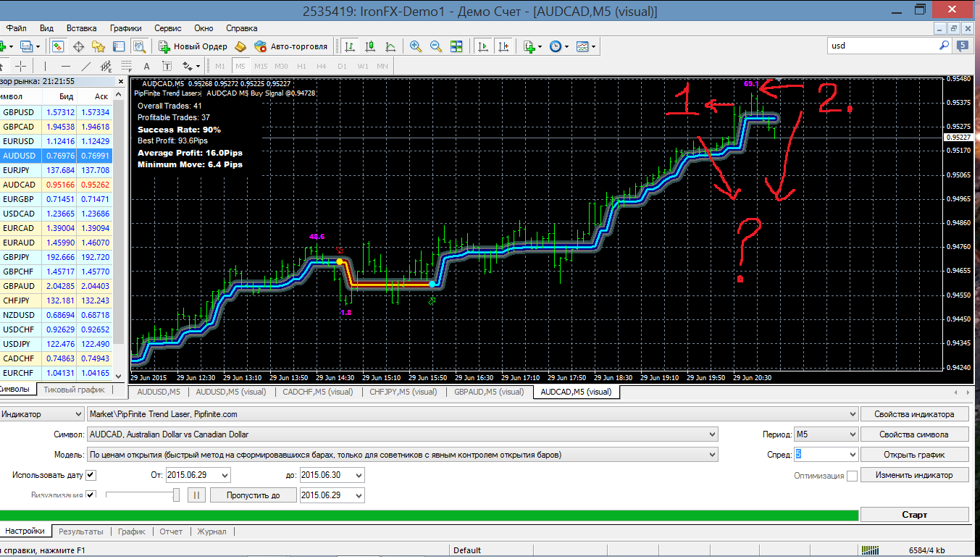
Task: Switch to CHFJPY,M5 (visual) chart tab
Action: [403, 392]
